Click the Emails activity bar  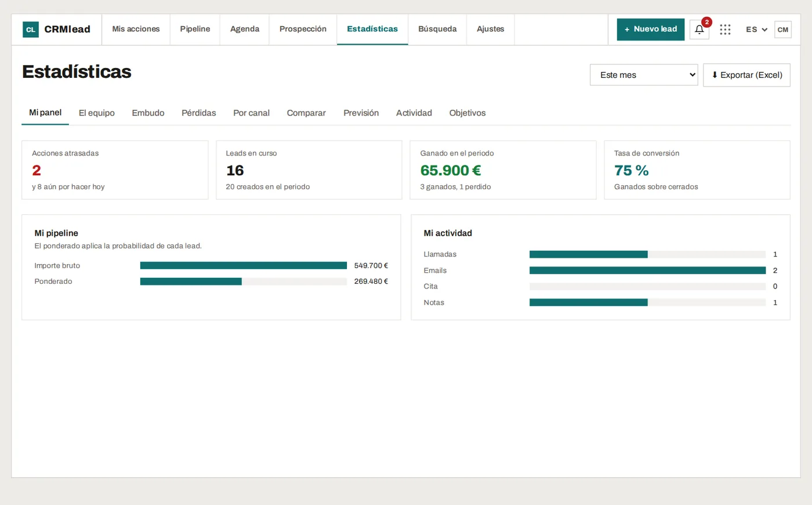click(647, 270)
